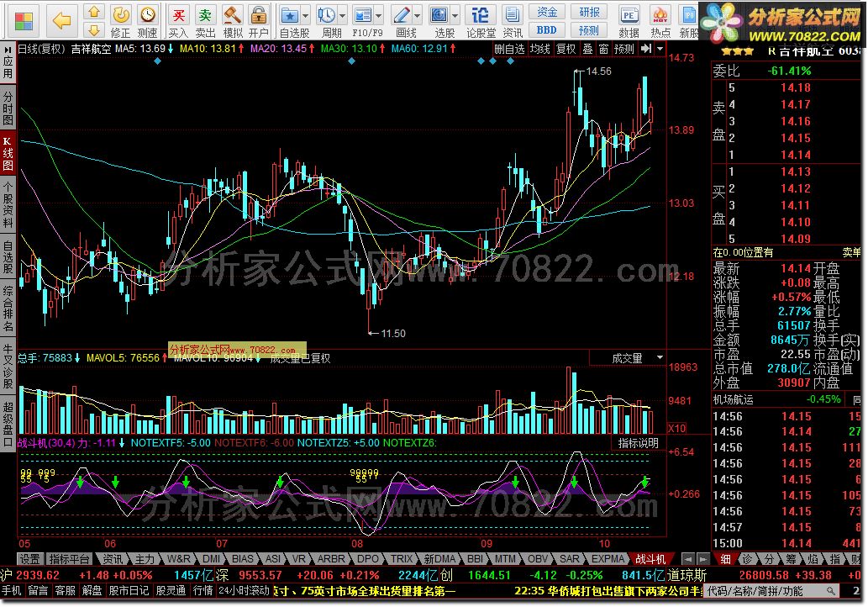Image resolution: width=868 pixels, height=607 pixels.
Task: Open the 选股 stock picker icon
Action: 439,15
